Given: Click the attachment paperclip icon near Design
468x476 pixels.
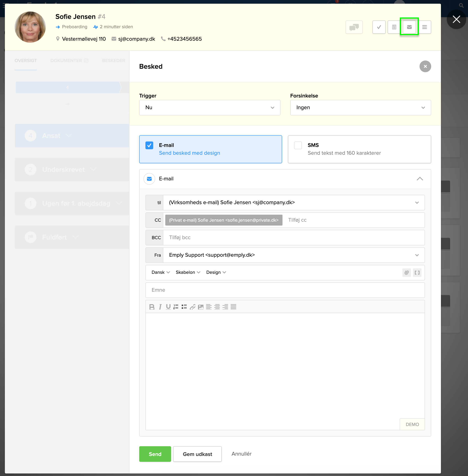Looking at the screenshot, I should click(406, 272).
